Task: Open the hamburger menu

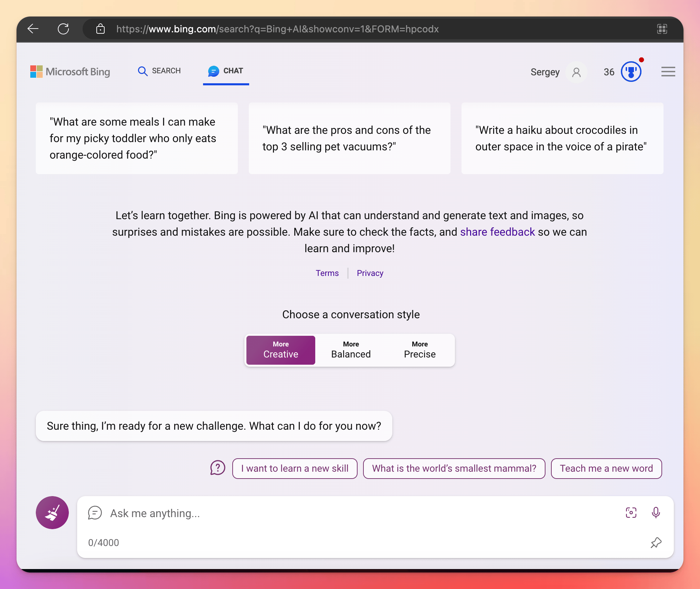Action: (x=668, y=72)
